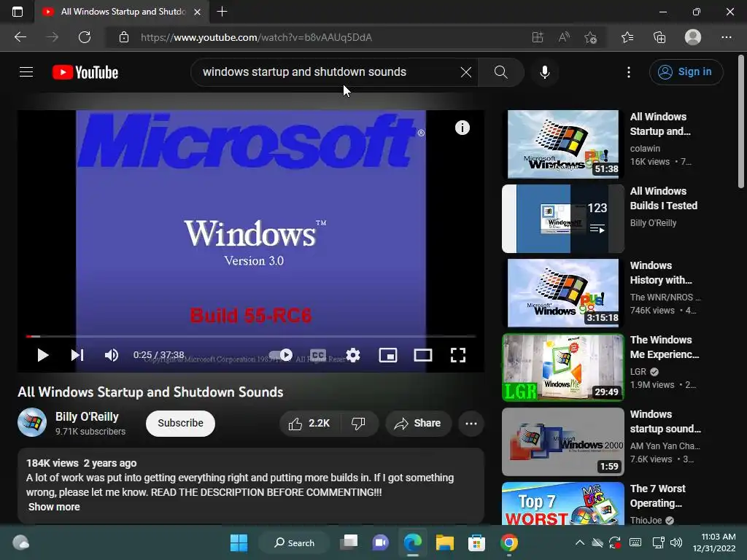
Task: Open Edge Collections
Action: pyautogui.click(x=659, y=37)
